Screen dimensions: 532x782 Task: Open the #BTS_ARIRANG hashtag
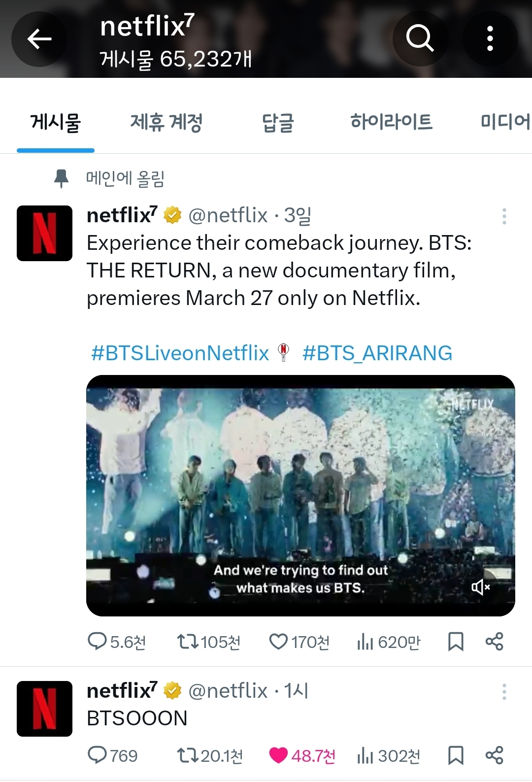tap(377, 353)
